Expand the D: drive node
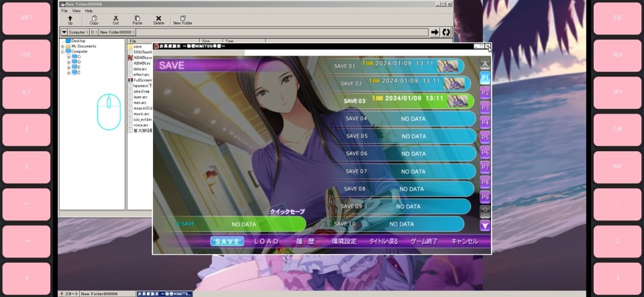Screen dimensions: 644x297 coord(68,62)
